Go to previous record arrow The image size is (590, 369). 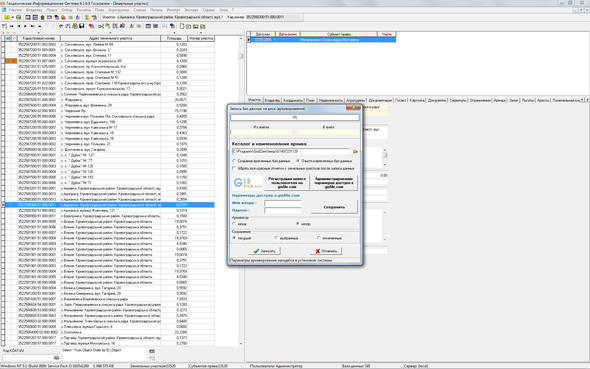(x=18, y=26)
